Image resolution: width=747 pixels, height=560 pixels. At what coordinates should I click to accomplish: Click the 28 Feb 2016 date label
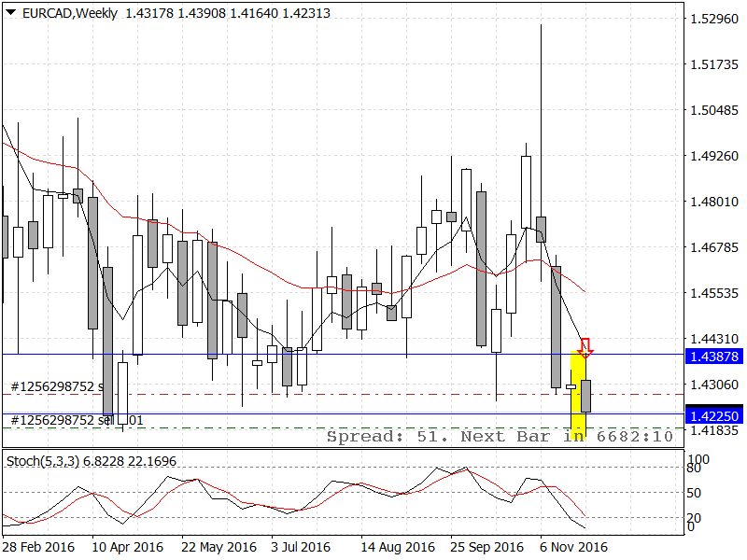[x=39, y=547]
